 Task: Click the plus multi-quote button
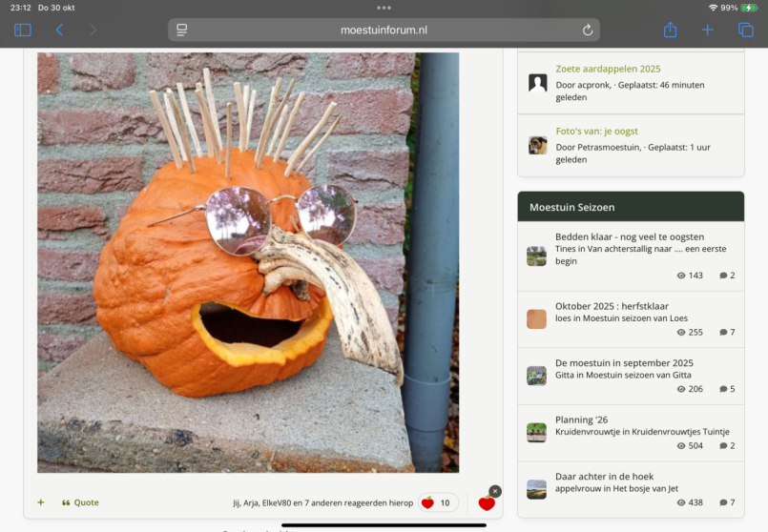[41, 502]
